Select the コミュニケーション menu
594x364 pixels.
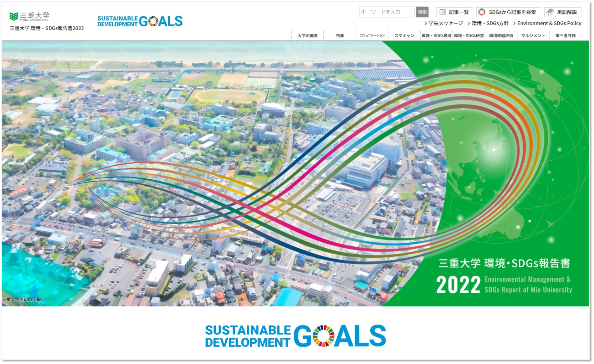tap(372, 35)
